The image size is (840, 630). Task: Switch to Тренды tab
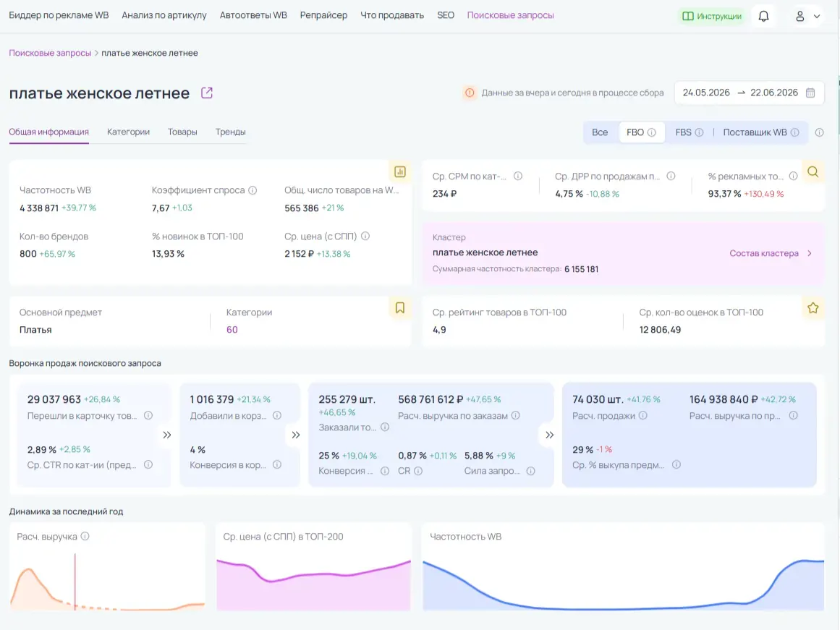230,132
